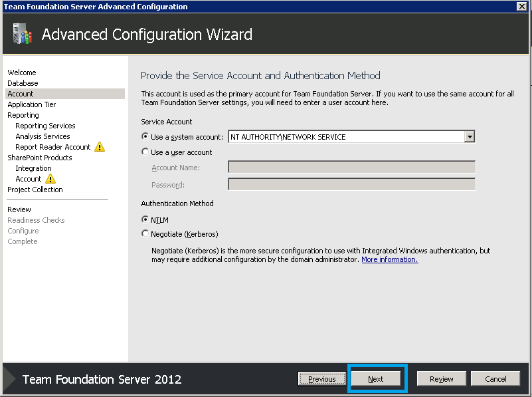
Task: Cancel the configuration wizard
Action: (x=495, y=379)
